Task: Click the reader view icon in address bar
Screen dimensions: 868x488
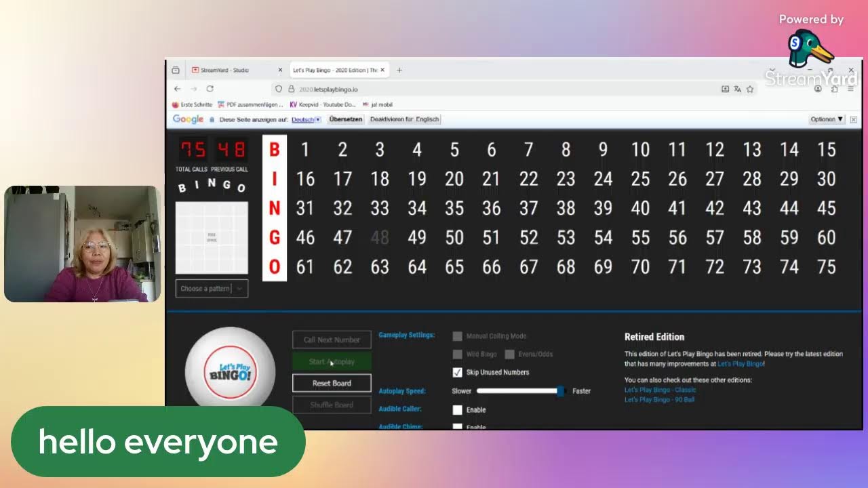Action: (x=725, y=89)
